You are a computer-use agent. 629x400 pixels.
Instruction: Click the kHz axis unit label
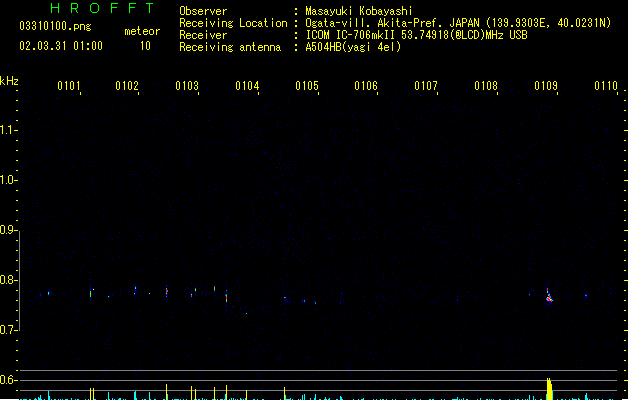[9, 81]
